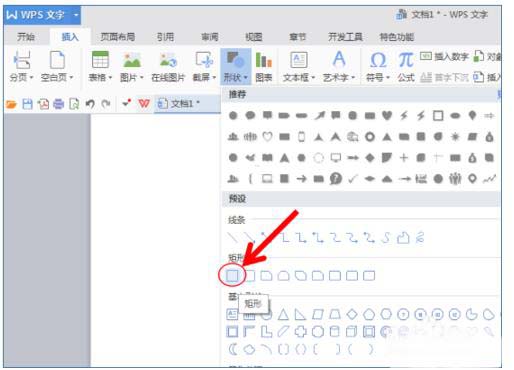Select the cube shape in basic shapes
The width and height of the screenshot is (514, 370).
coord(352,332)
